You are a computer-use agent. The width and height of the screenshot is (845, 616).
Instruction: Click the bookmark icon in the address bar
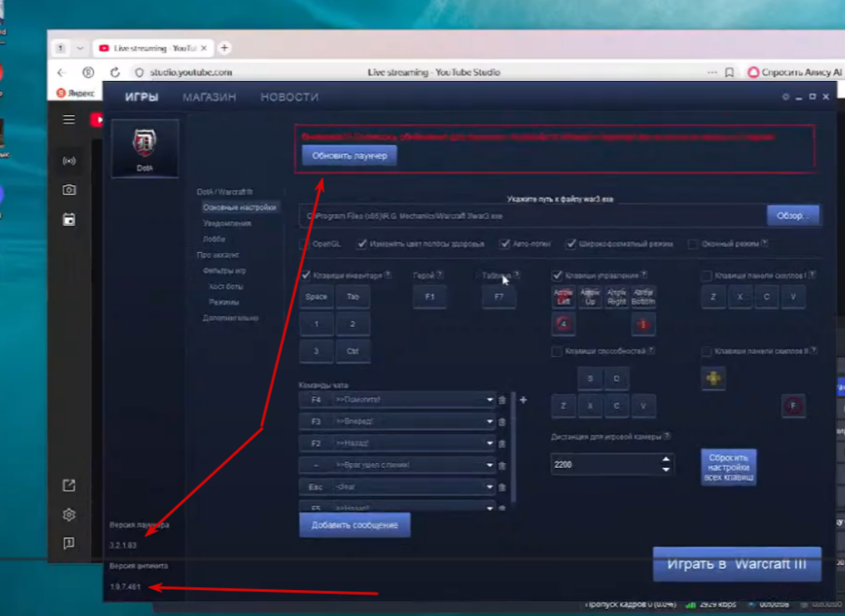729,72
